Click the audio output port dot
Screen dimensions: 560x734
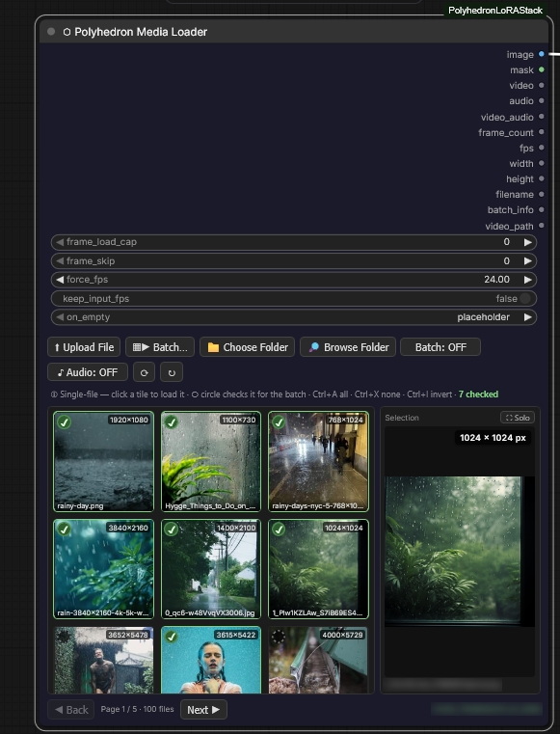click(542, 100)
